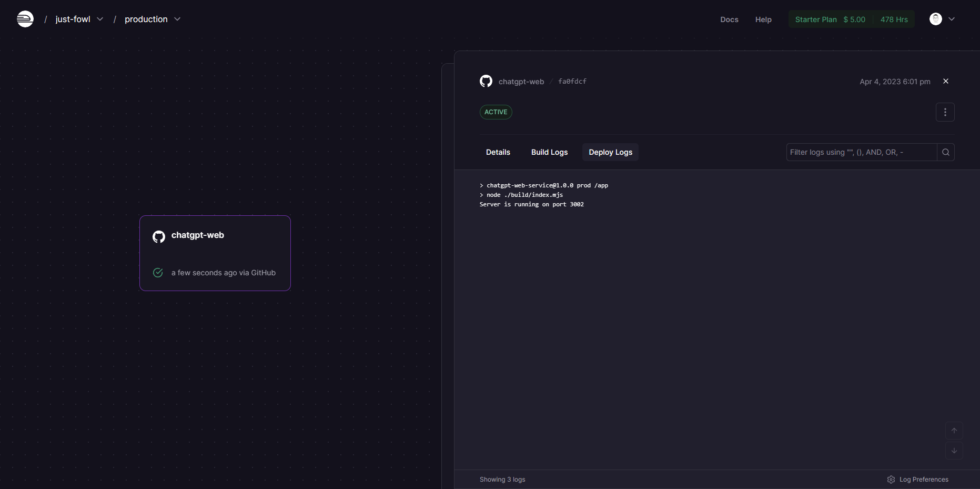980x489 pixels.
Task: Jump to bottom of logs with the down arrow
Action: pyautogui.click(x=954, y=451)
